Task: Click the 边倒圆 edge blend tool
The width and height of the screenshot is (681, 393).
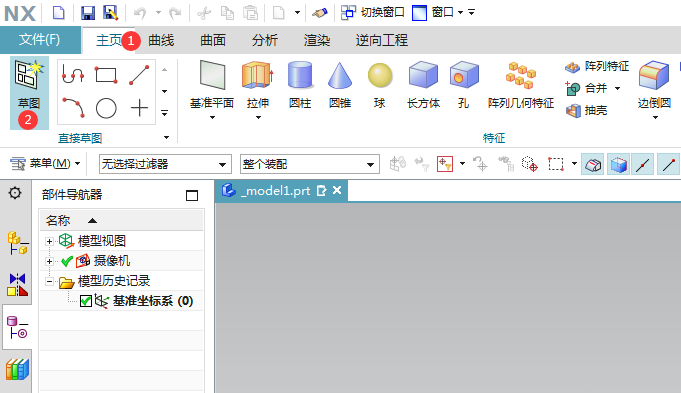Action: pos(654,85)
